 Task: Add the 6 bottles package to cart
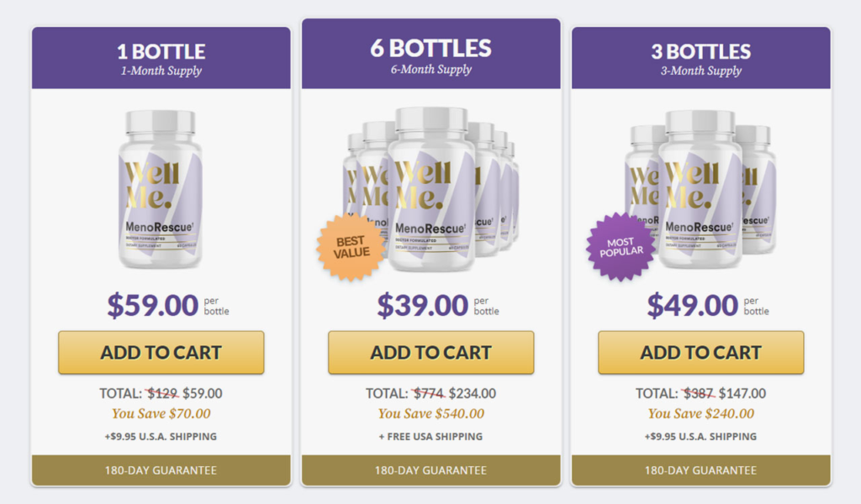click(x=431, y=352)
